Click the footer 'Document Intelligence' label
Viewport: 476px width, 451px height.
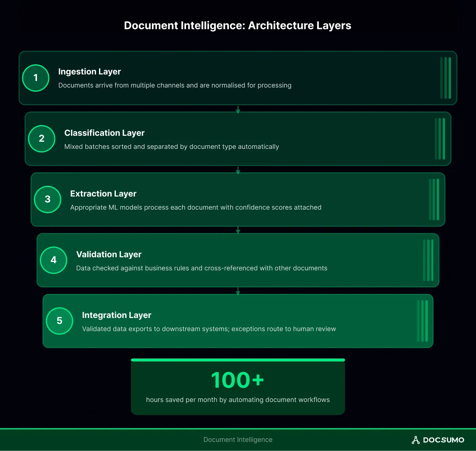coord(238,439)
